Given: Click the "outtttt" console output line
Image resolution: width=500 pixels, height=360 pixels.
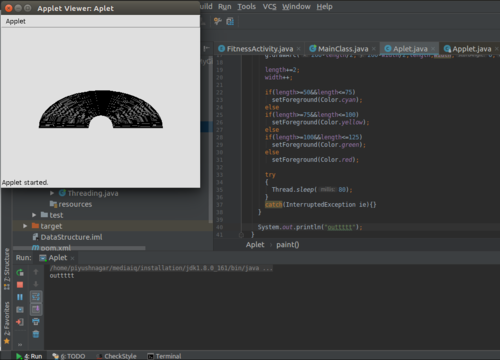Looking at the screenshot, I should click(x=62, y=276).
